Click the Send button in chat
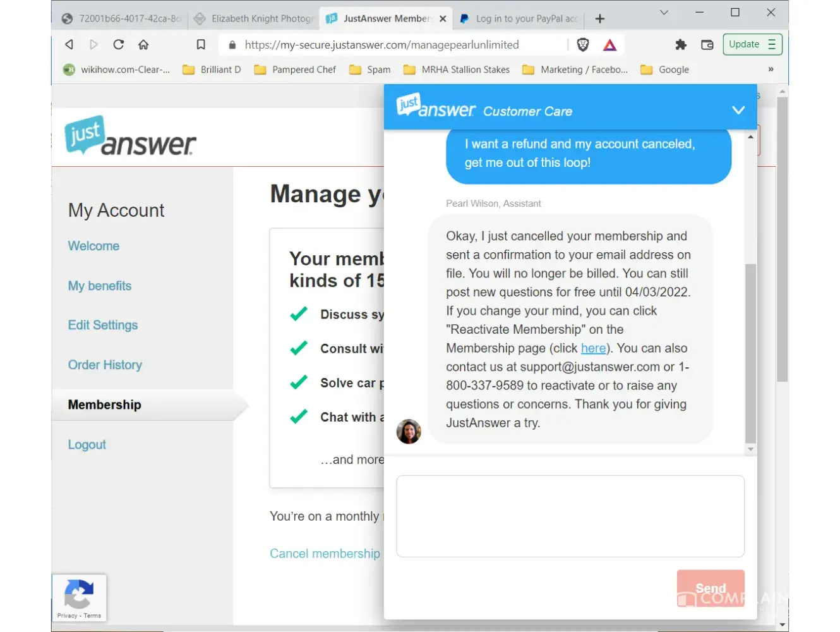 (x=711, y=588)
